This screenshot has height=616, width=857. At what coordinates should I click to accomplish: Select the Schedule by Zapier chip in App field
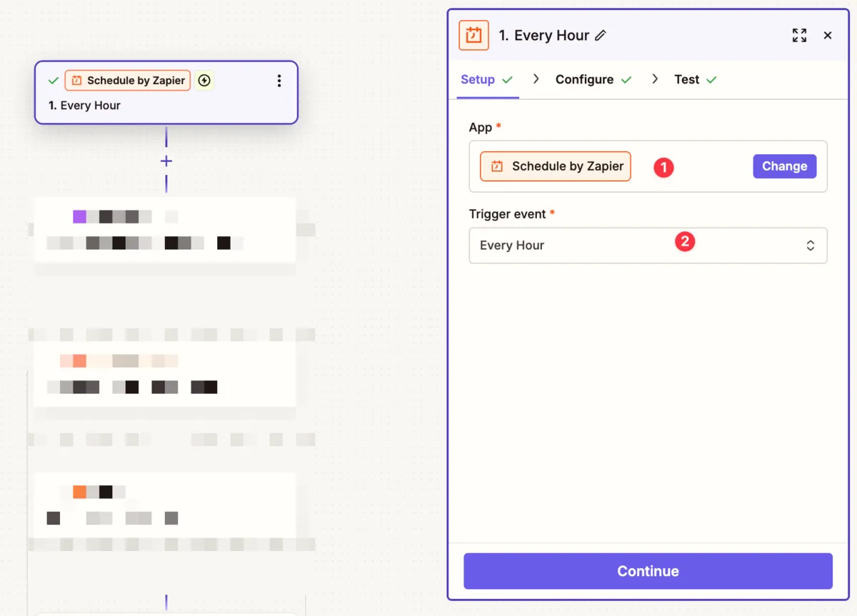tap(556, 166)
